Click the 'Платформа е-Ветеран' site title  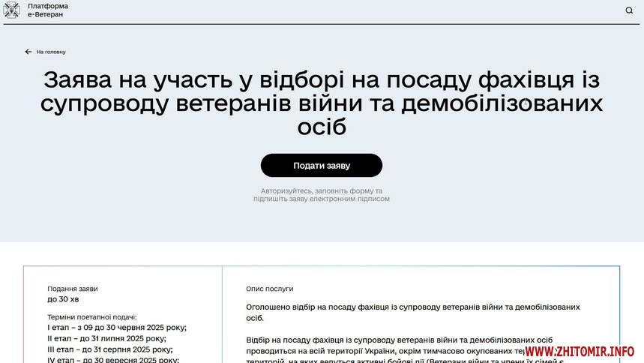click(x=47, y=10)
